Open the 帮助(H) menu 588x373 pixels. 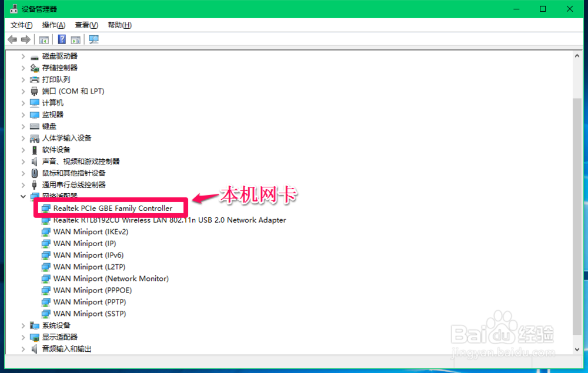tap(119, 25)
